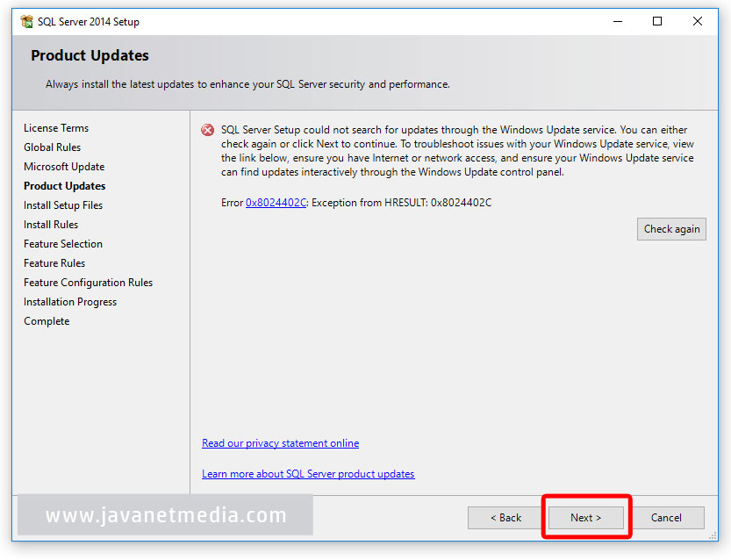Select Install Rules in the sidebar

point(52,224)
